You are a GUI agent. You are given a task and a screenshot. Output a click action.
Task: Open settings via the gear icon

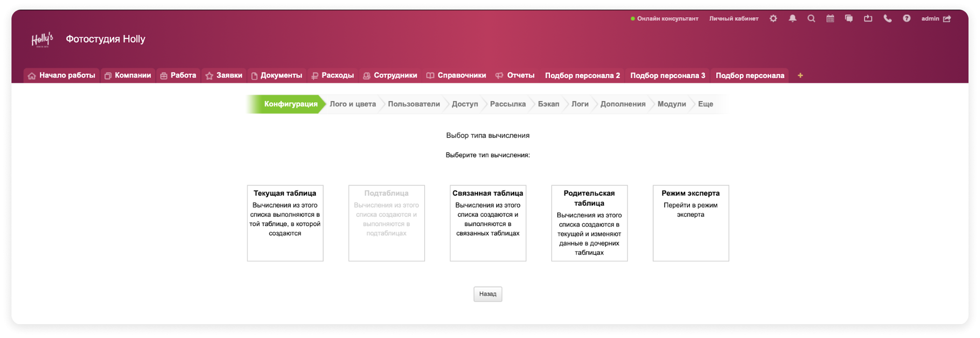point(773,19)
